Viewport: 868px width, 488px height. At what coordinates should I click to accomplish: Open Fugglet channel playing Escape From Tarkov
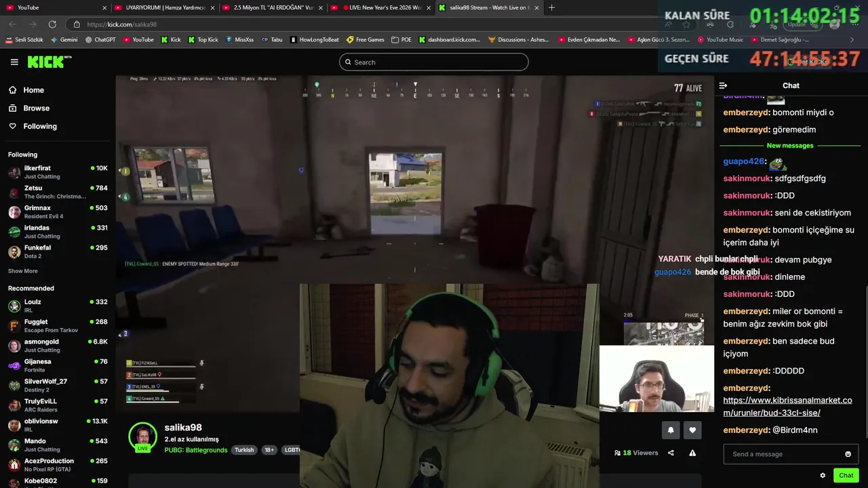58,326
